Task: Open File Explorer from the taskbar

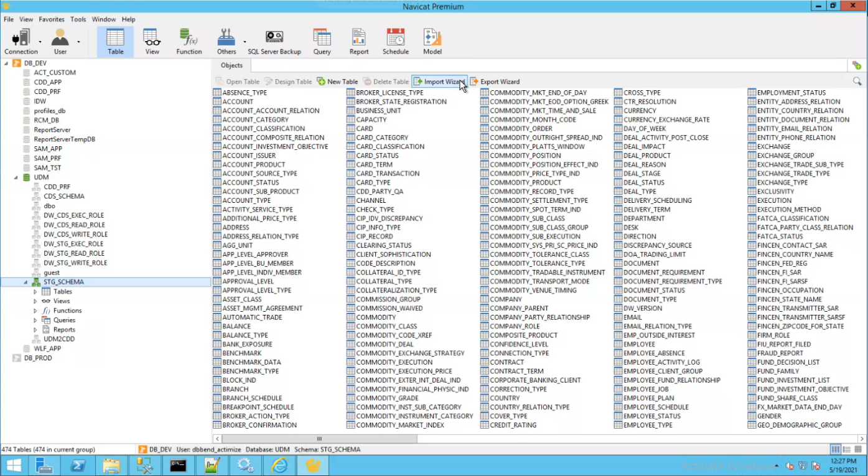Action: (x=112, y=465)
